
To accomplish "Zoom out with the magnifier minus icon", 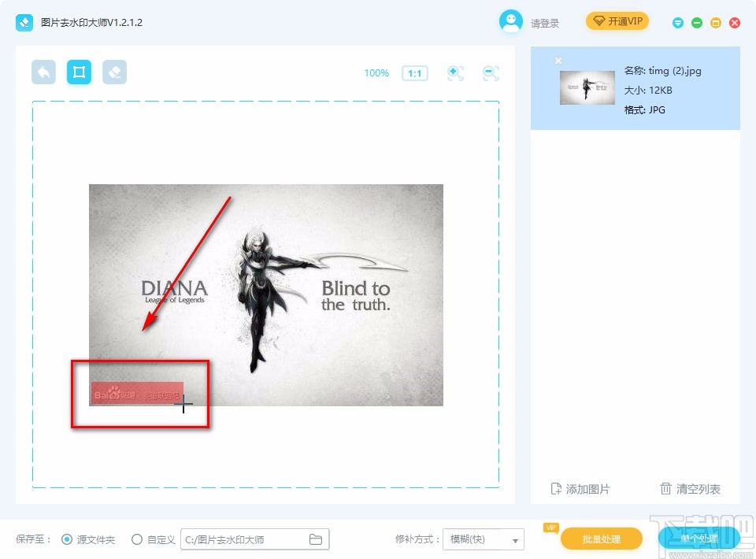I will [491, 73].
